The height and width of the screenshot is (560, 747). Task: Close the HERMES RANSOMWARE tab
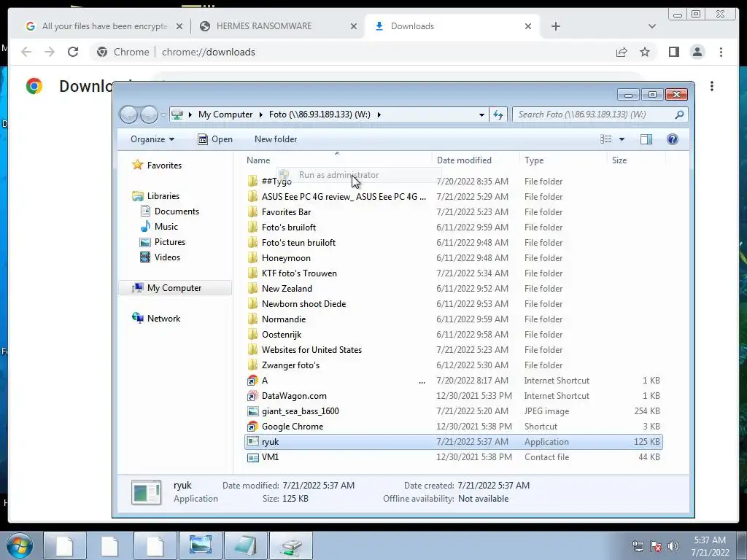coord(354,26)
